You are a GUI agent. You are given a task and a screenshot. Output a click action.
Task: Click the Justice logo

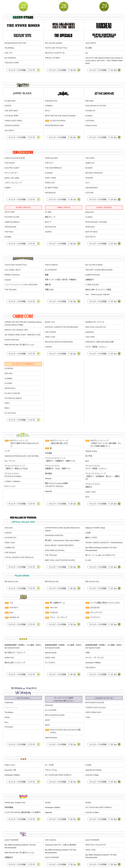pyautogui.click(x=64, y=93)
